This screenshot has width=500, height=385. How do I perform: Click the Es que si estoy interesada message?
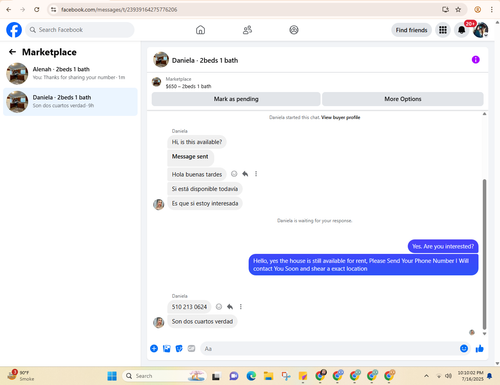click(205, 203)
